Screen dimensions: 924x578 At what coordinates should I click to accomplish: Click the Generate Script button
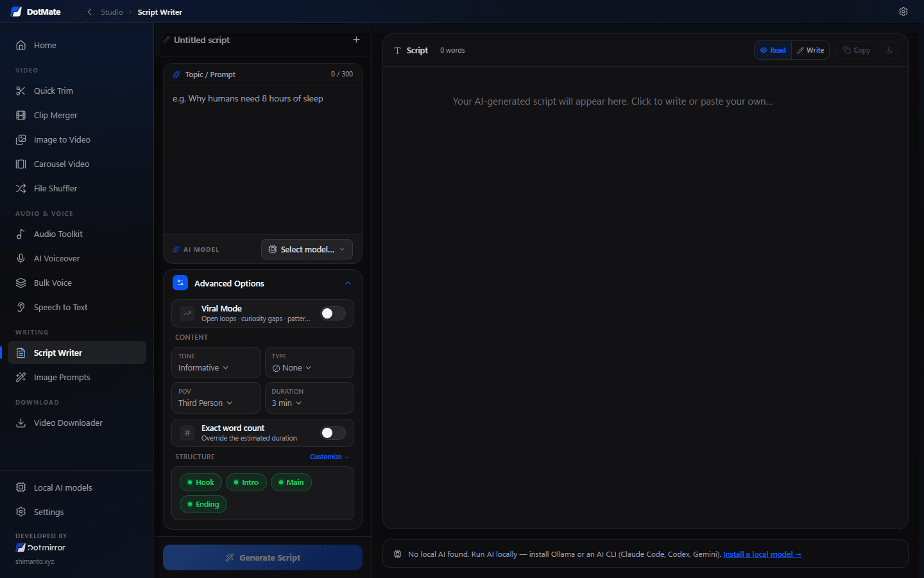pyautogui.click(x=262, y=557)
